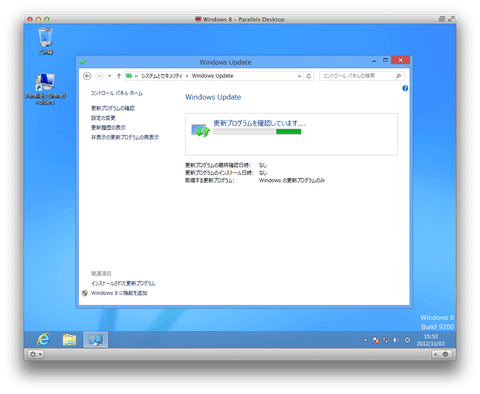Click the Windows Update shield status icon
Image resolution: width=480 pixels, height=394 pixels.
pos(200,130)
